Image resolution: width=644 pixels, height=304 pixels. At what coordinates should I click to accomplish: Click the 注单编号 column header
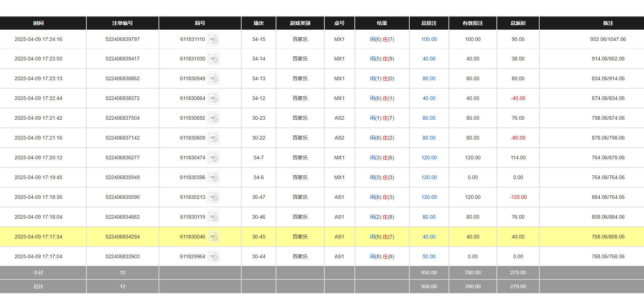122,23
